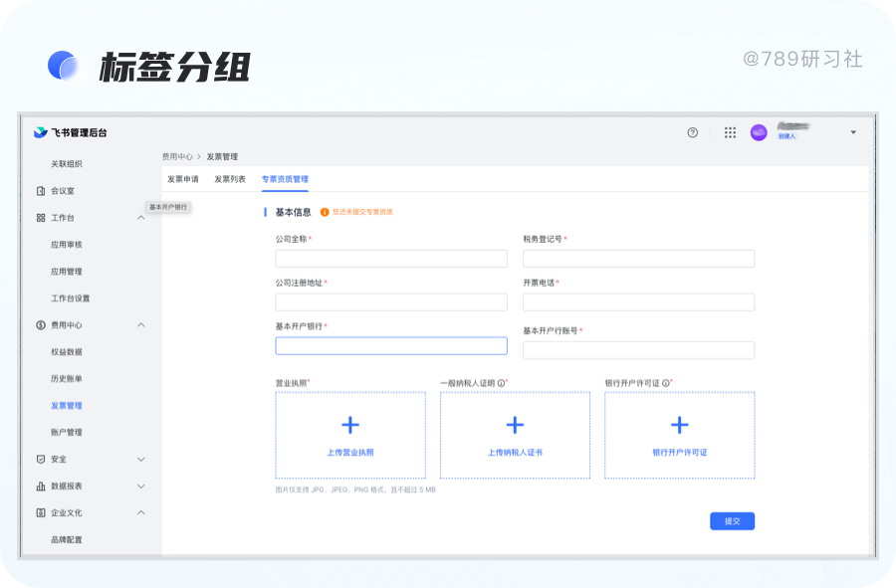This screenshot has height=588, width=896.
Task: Click the 费用中心 coin icon
Action: [41, 324]
